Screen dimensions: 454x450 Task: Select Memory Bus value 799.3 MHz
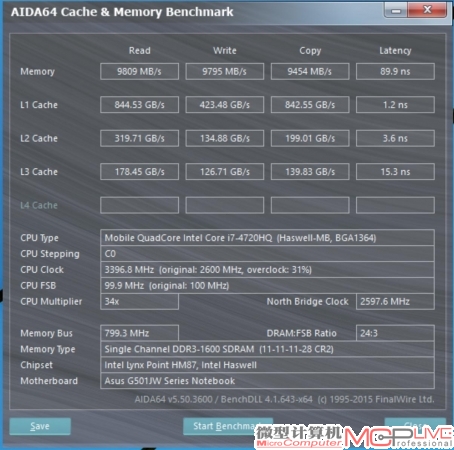pos(139,333)
